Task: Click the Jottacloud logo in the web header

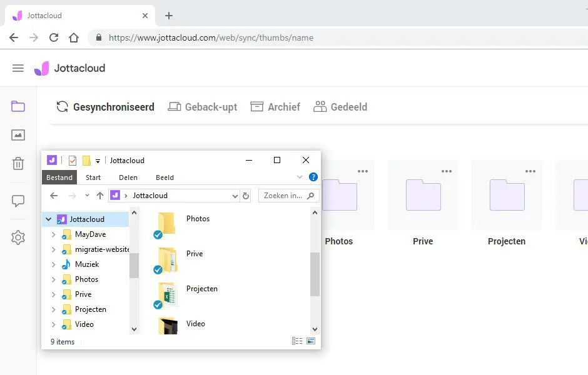Action: click(70, 68)
